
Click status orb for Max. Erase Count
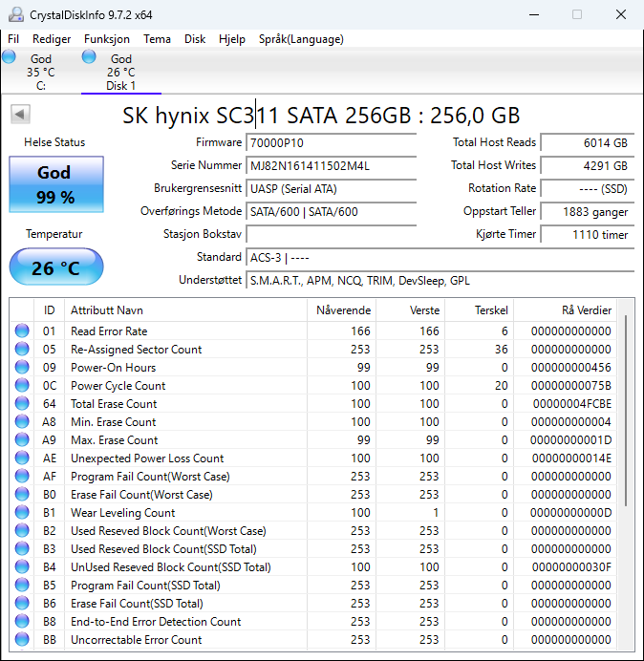22,439
